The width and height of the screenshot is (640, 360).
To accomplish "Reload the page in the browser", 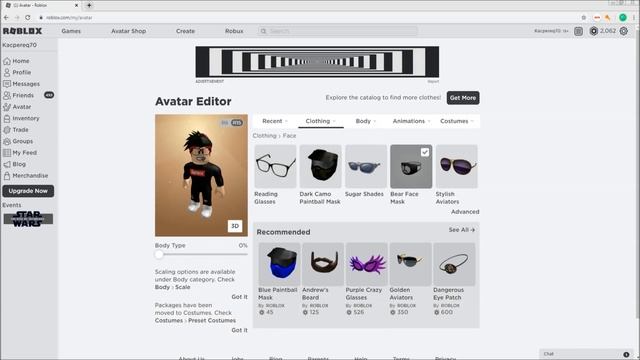I will [28, 18].
